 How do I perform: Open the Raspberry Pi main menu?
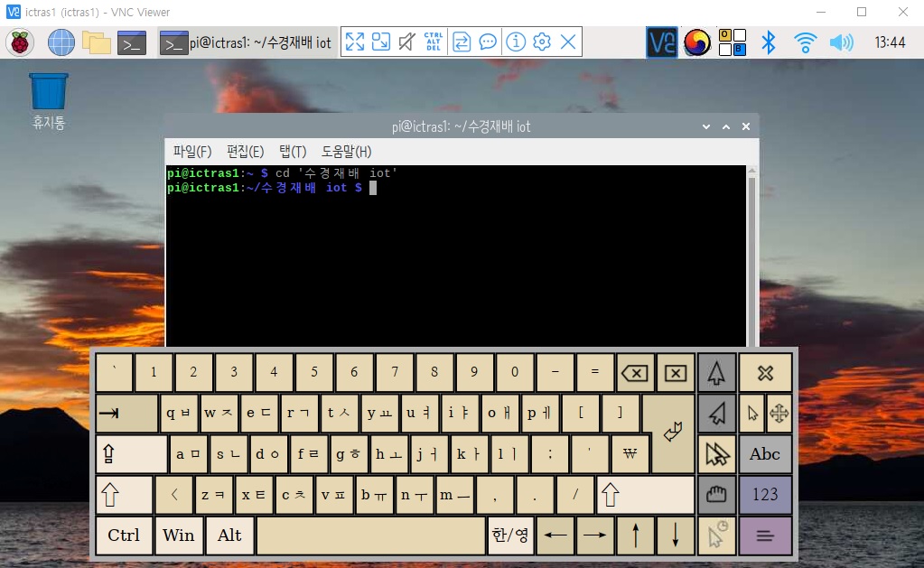coord(20,42)
